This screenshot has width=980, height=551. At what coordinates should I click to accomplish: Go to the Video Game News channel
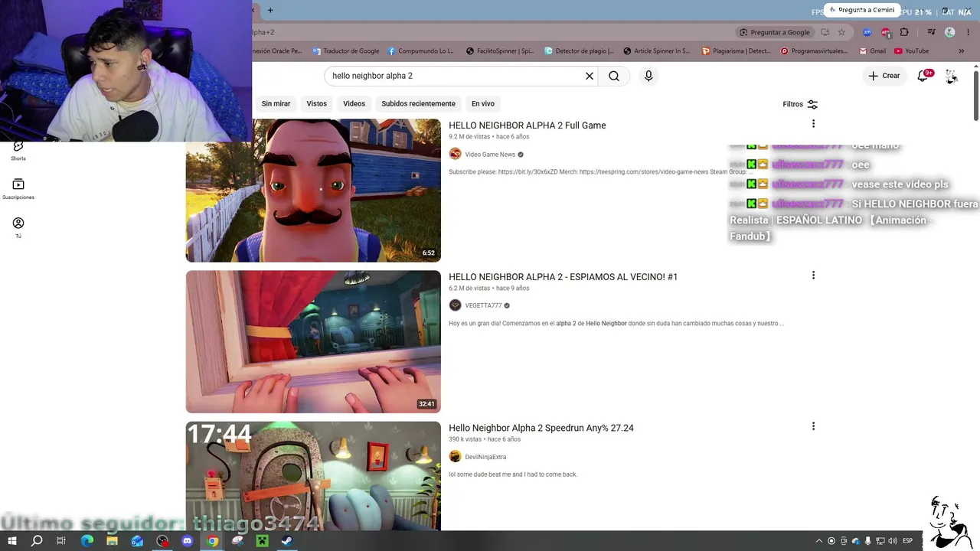[490, 155]
